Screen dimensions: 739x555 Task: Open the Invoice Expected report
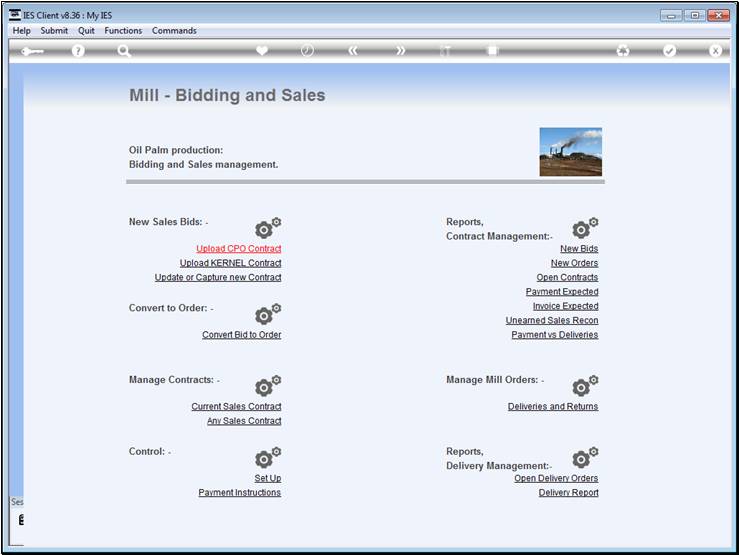[566, 306]
